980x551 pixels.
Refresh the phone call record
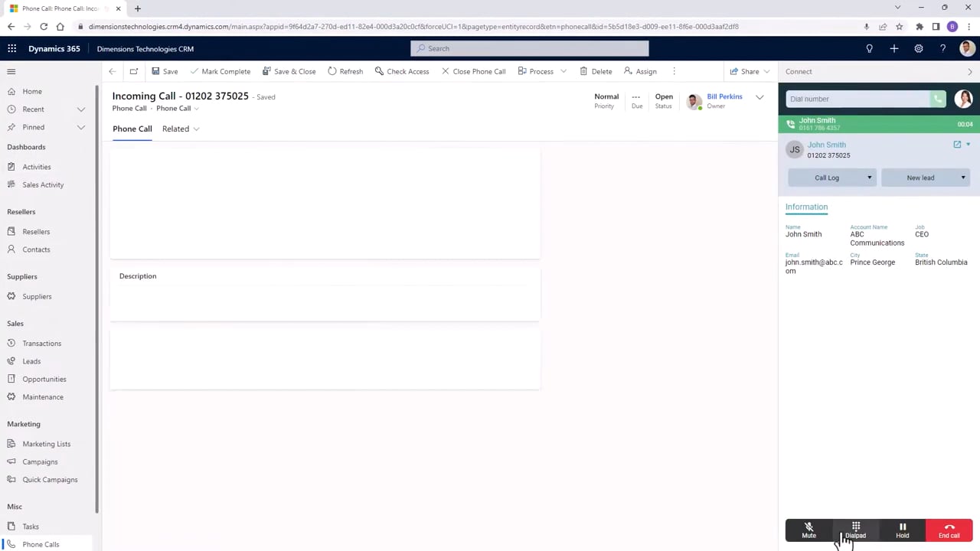[x=345, y=71]
